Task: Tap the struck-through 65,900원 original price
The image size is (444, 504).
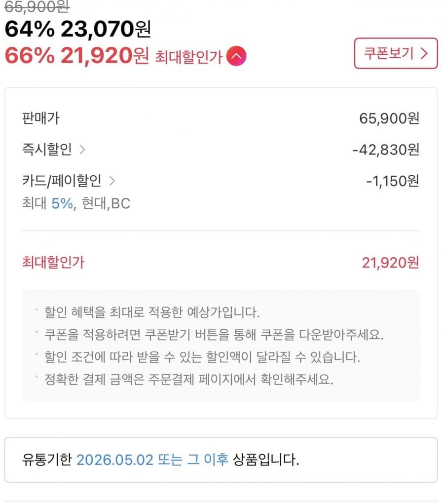Action: click(37, 6)
